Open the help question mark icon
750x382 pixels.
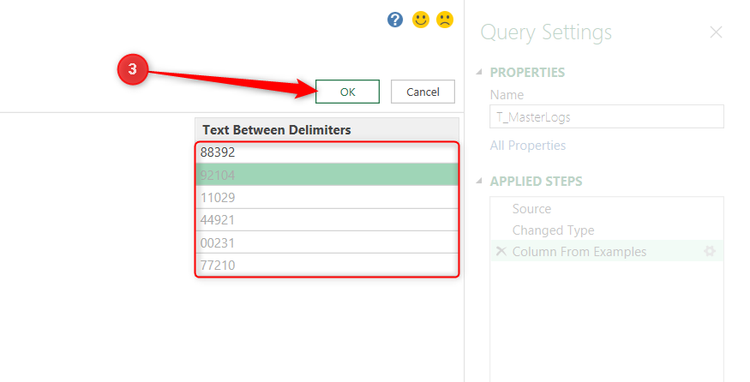coord(395,20)
